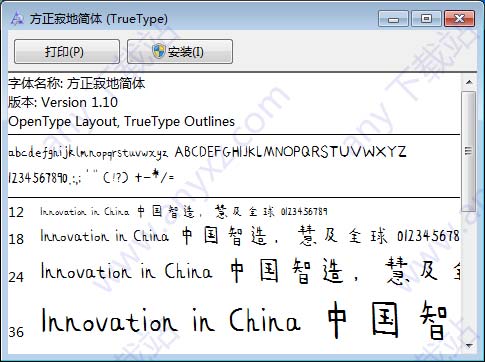Click the size label 24
Screen dimensions: 485x362
[16, 277]
